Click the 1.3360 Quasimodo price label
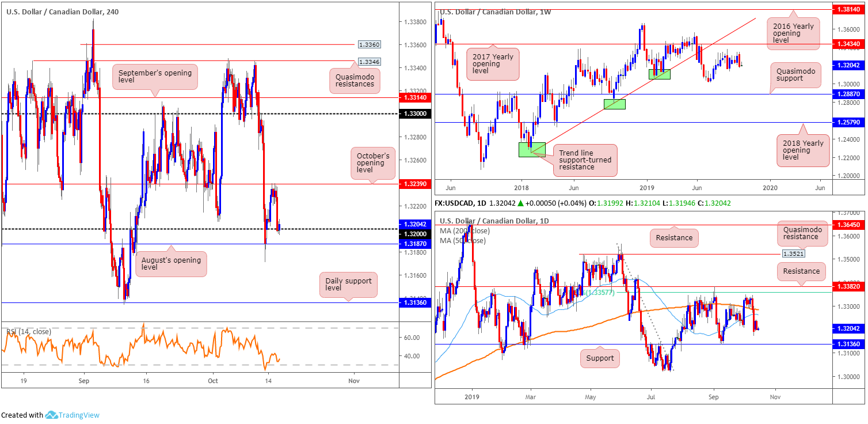Viewport: 868px width, 424px height. tap(369, 44)
